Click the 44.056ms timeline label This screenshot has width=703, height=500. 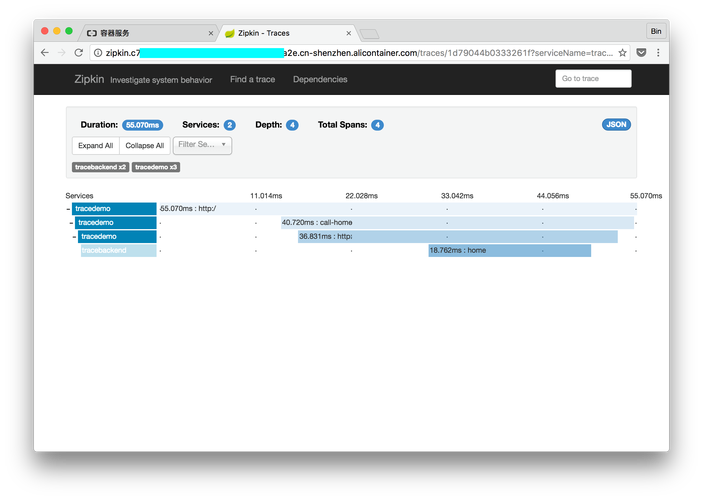point(552,196)
